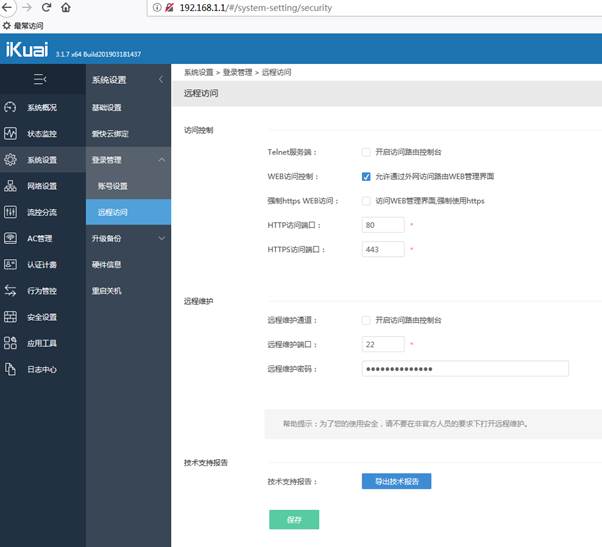Click the HTTP访问端口 input field
This screenshot has height=547, width=602.
pos(383,225)
